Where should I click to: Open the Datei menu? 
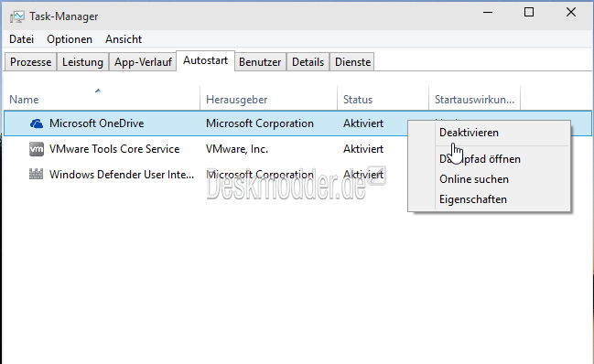22,39
